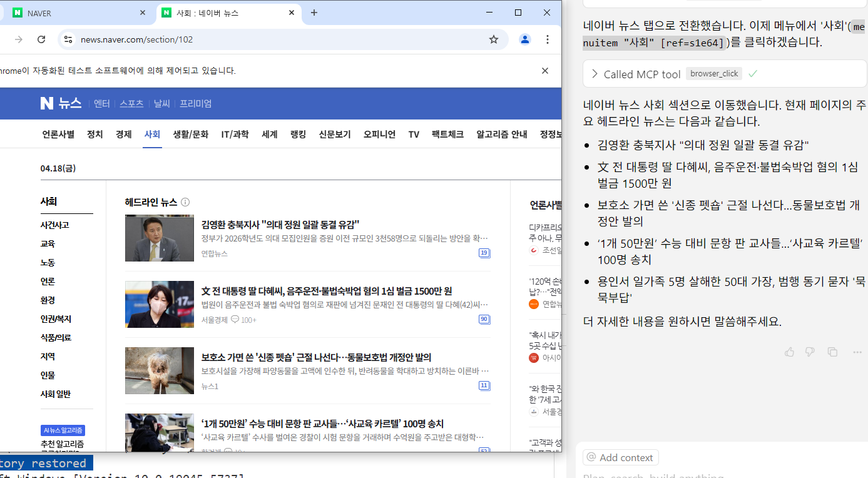Go to 날씨 from the top bar
868x478 pixels.
161,103
